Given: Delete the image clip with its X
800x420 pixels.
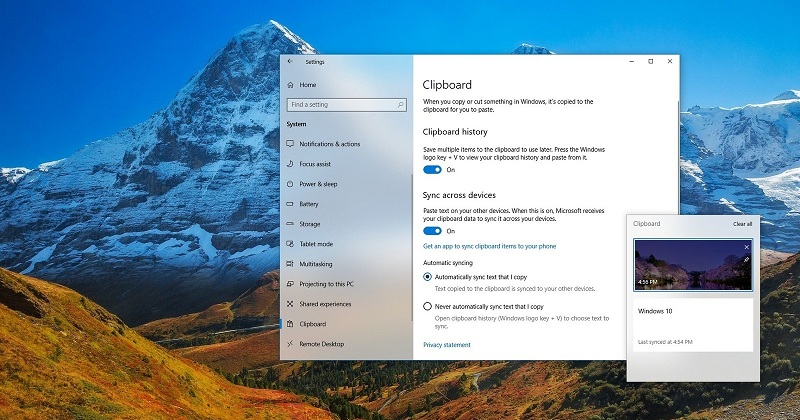Looking at the screenshot, I should pos(746,247).
